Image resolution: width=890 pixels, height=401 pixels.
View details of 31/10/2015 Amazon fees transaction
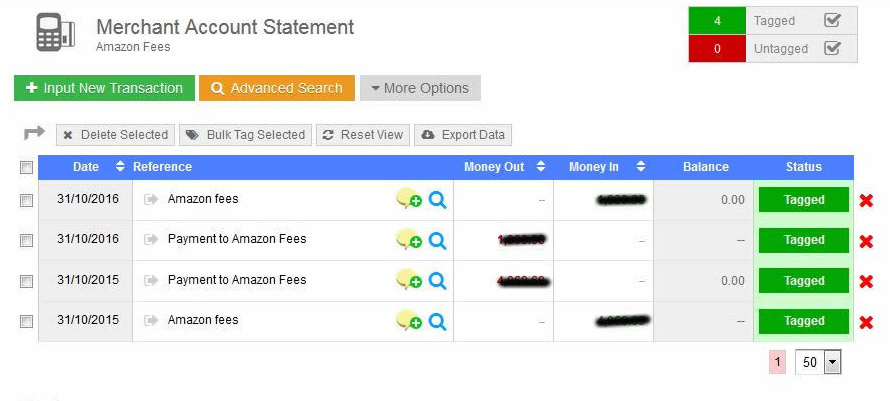pyautogui.click(x=437, y=321)
